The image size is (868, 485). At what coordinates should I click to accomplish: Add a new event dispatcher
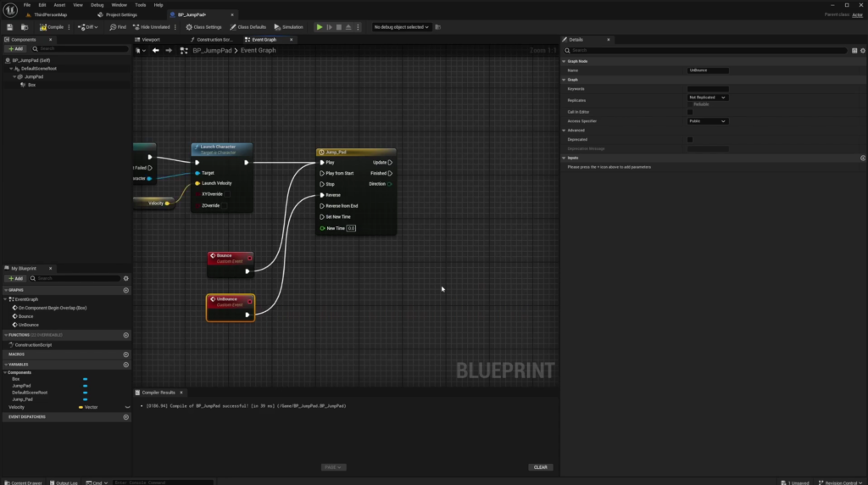point(125,417)
